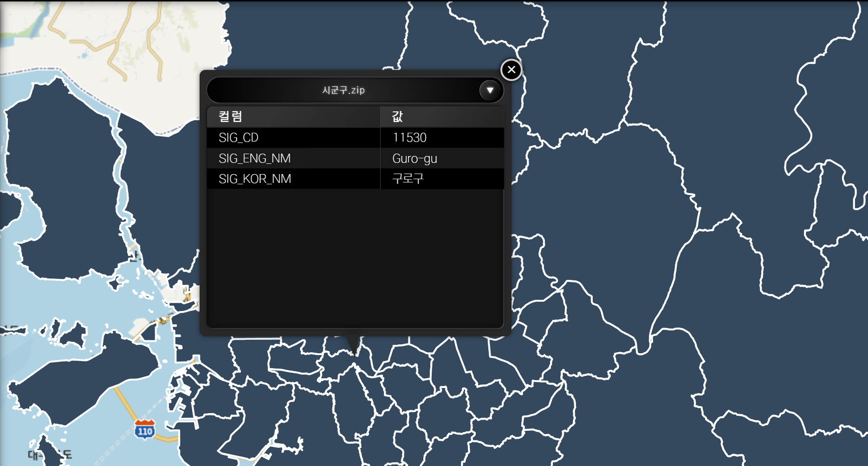Viewport: 868px width, 466px height.
Task: Collapse the attribute list via the chevron button
Action: click(490, 90)
